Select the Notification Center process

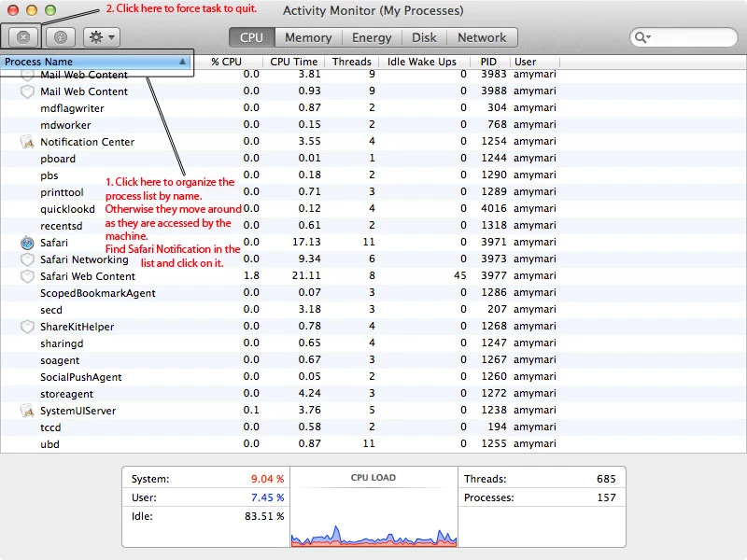tap(373, 142)
